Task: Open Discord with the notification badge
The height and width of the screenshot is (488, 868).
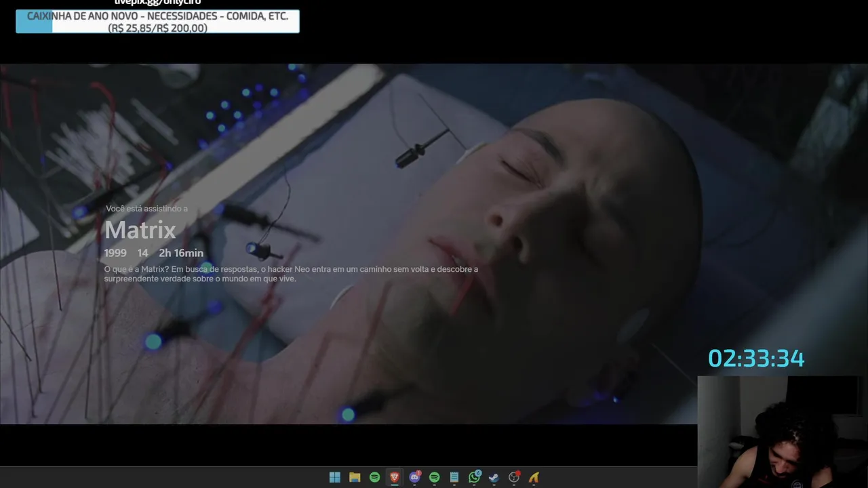Action: click(x=414, y=477)
